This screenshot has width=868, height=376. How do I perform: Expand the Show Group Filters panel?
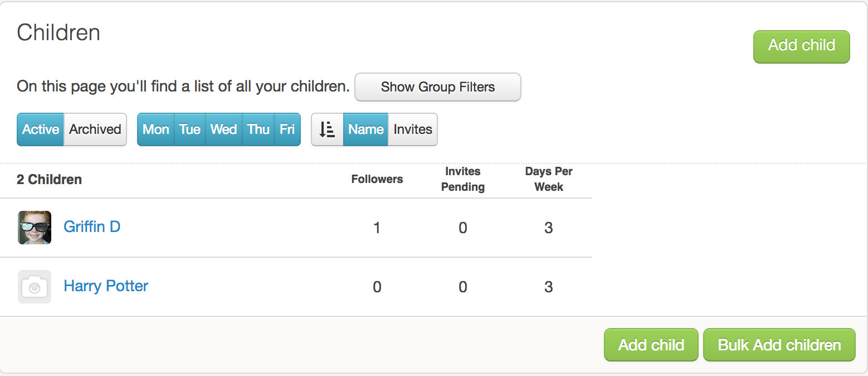tap(438, 87)
